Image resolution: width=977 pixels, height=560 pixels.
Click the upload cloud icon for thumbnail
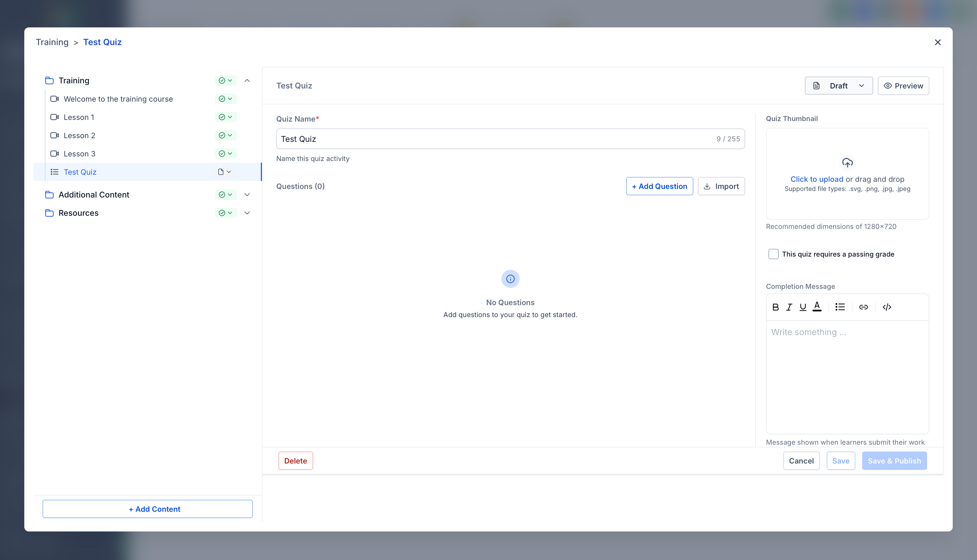click(x=847, y=163)
